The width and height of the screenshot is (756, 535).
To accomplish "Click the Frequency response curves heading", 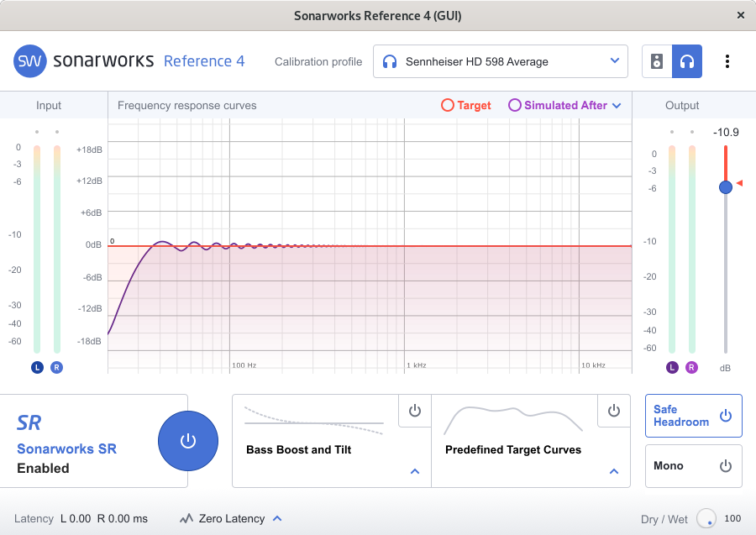I will pyautogui.click(x=187, y=106).
